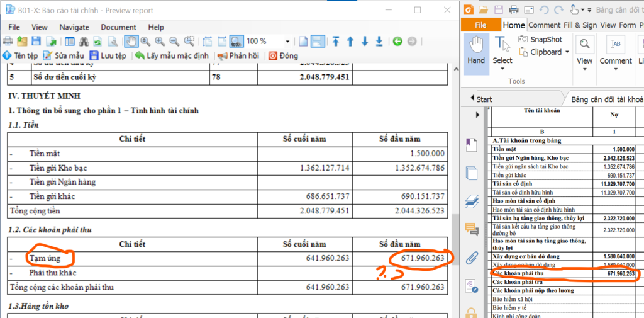Image resolution: width=644 pixels, height=318 pixels.
Task: Fit the report to page width
Action: (x=208, y=41)
